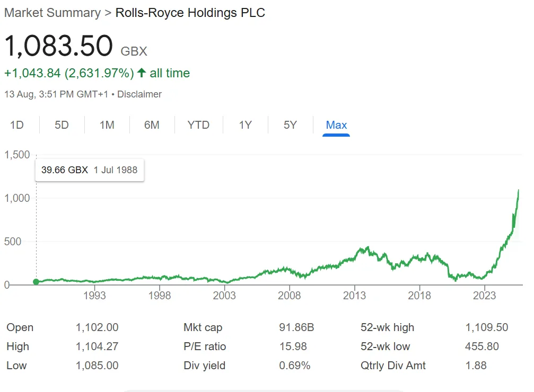The height and width of the screenshot is (392, 534).
Task: View the 5Y price history tab
Action: point(290,125)
